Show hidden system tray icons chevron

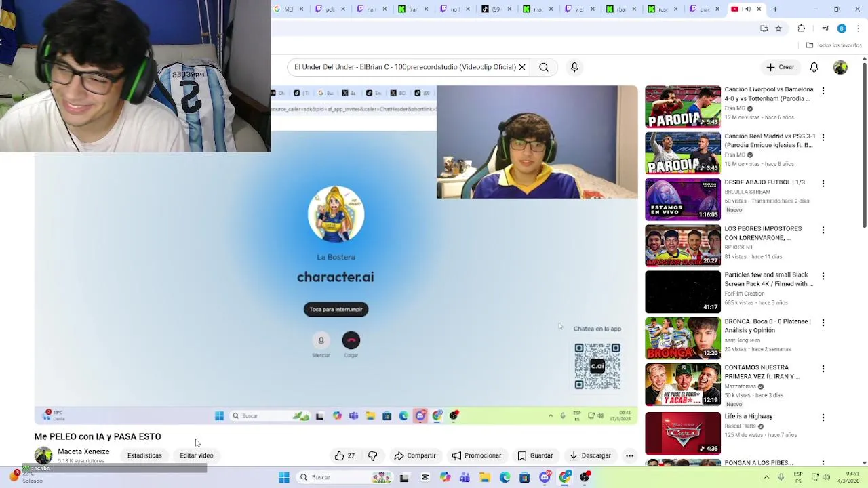click(x=766, y=477)
